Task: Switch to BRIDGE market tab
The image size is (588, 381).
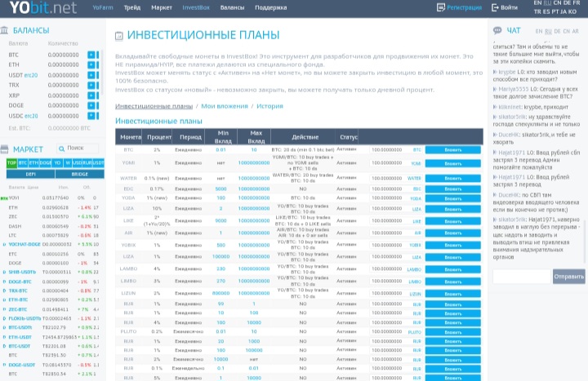Action: tap(80, 175)
